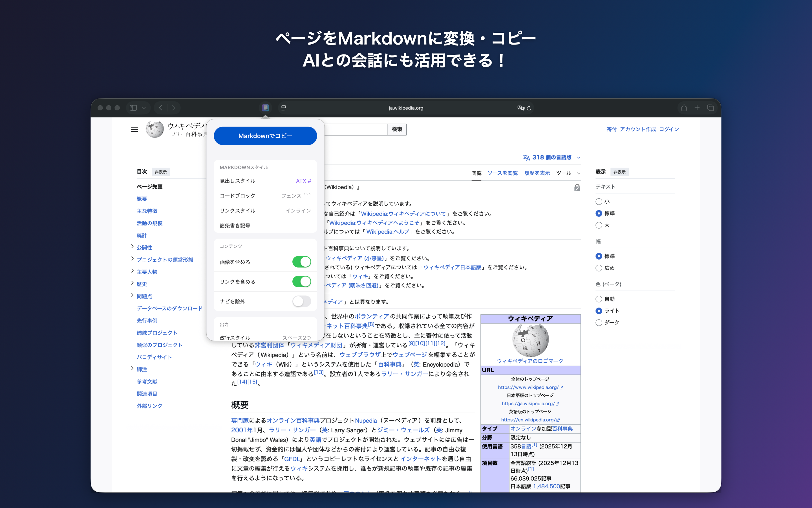Switch to ソースを閲覧 tab
Viewport: 812px width, 508px height.
502,173
